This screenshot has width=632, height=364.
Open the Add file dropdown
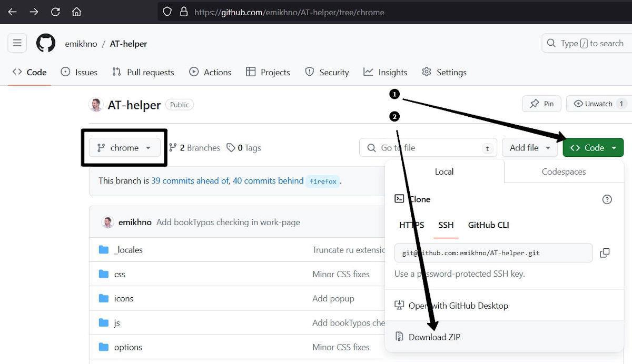(529, 148)
